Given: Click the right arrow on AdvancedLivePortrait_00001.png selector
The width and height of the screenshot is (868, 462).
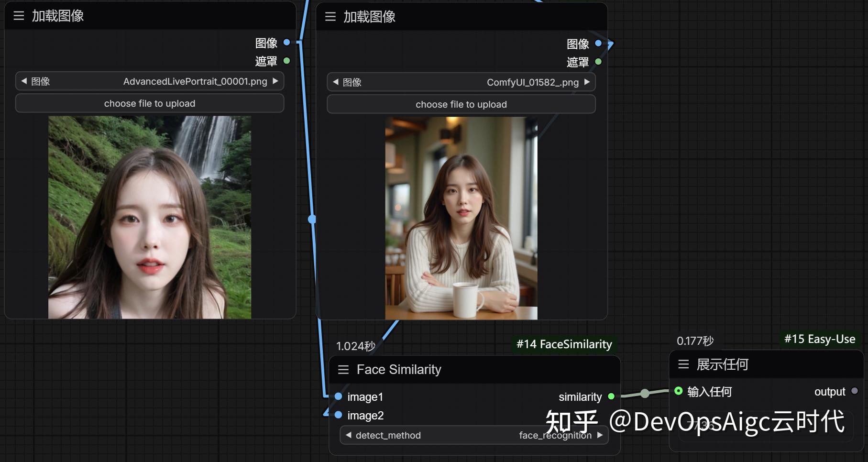Looking at the screenshot, I should (x=276, y=81).
